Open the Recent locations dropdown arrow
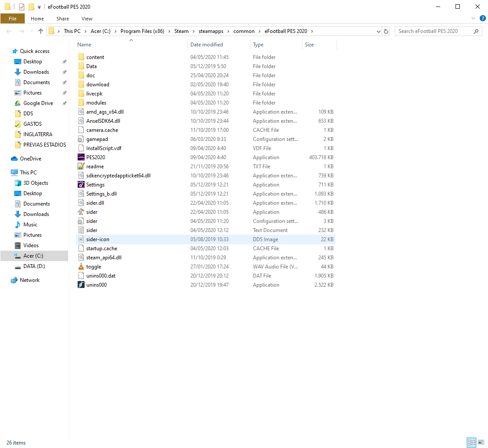Screen dimensions: 488x448 (32, 31)
